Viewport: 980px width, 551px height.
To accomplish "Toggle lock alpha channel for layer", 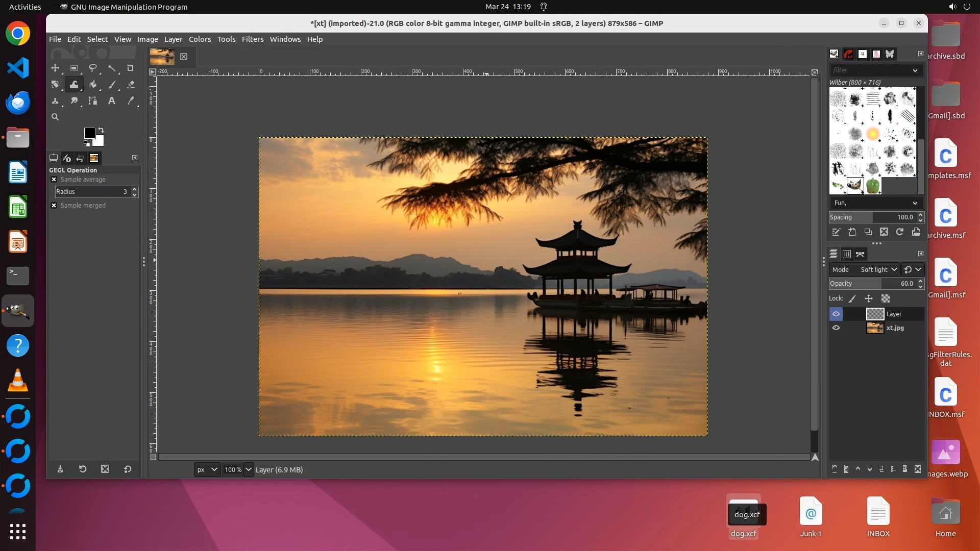I will (x=886, y=298).
